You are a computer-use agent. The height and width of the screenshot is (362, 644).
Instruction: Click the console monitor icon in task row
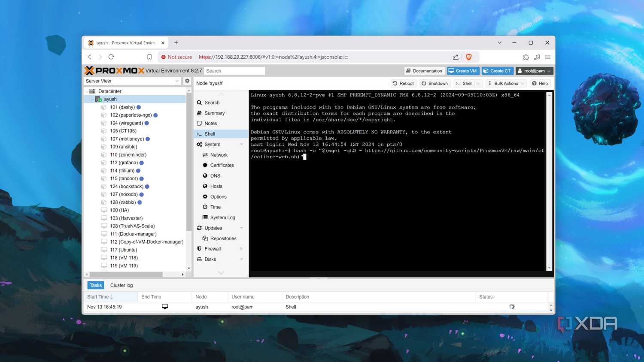tap(165, 307)
